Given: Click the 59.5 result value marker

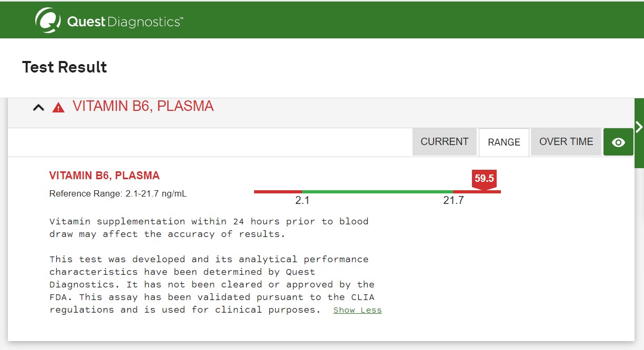Looking at the screenshot, I should pyautogui.click(x=484, y=179).
